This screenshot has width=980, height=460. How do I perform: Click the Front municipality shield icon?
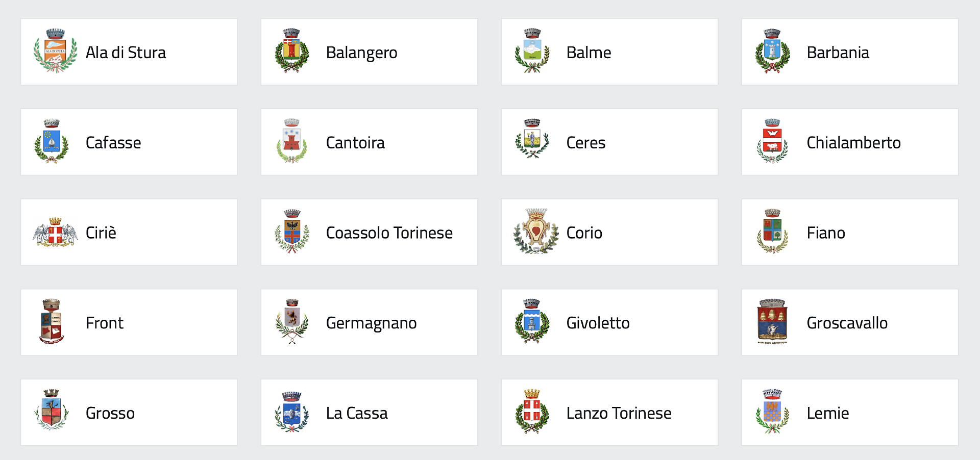pos(52,322)
